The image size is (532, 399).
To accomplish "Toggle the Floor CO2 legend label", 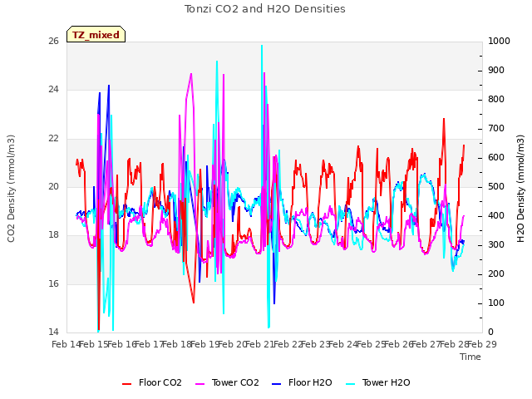I will (160, 382).
